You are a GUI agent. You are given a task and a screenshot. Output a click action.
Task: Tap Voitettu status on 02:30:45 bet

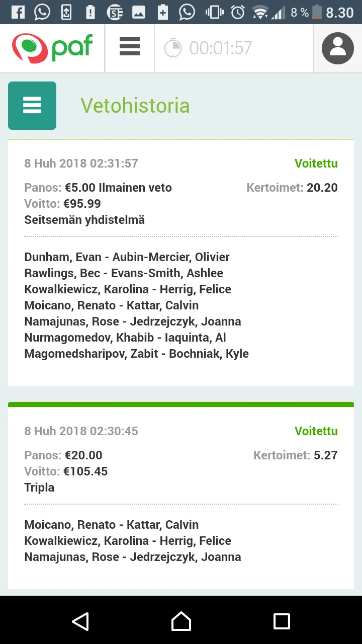click(316, 431)
